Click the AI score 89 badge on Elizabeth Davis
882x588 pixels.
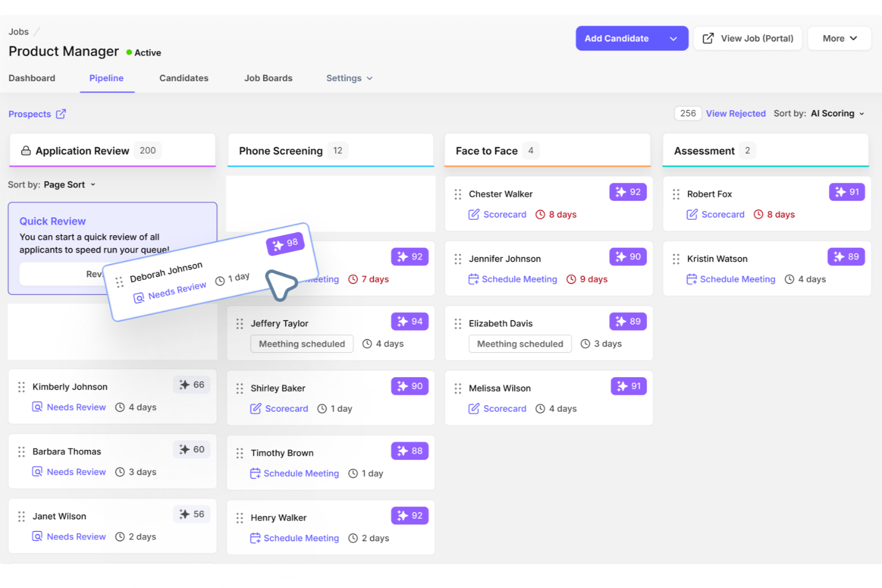628,322
